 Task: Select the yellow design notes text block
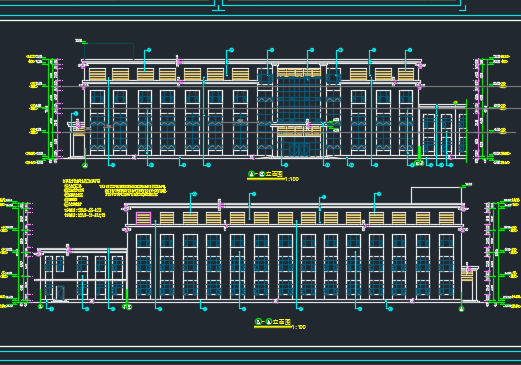point(114,198)
